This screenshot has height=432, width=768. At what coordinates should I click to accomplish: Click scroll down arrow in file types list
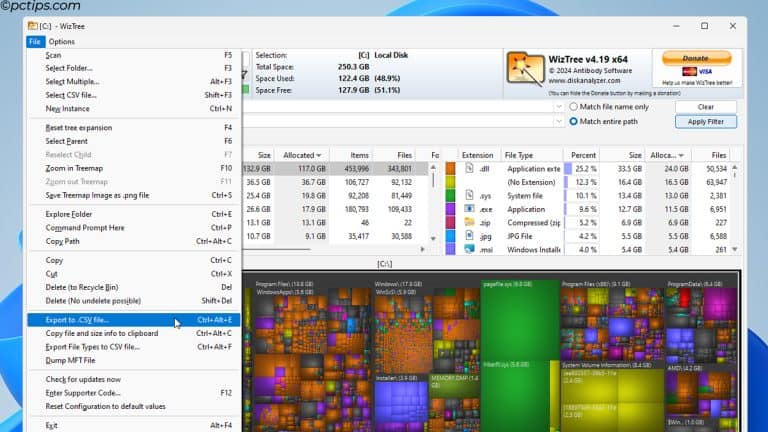[734, 249]
